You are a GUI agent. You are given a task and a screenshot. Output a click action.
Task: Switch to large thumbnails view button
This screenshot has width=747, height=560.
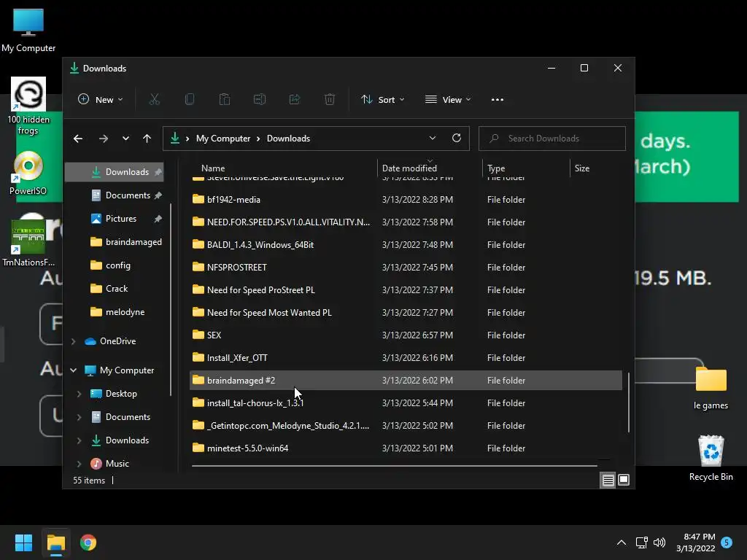[624, 480]
